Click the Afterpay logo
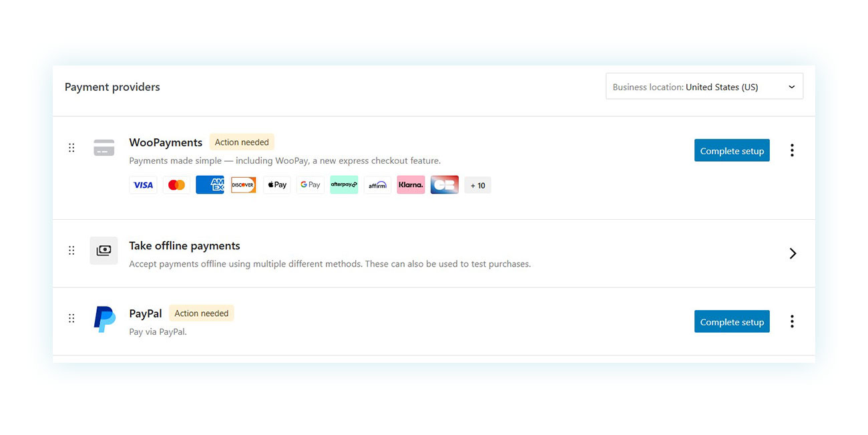Image resolution: width=868 pixels, height=435 pixels. click(x=344, y=185)
